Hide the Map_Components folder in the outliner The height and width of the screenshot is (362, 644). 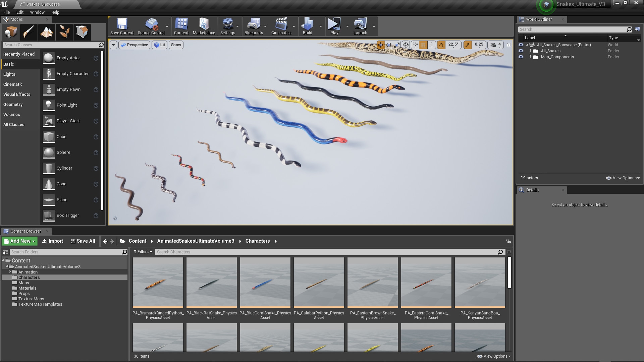pyautogui.click(x=521, y=57)
